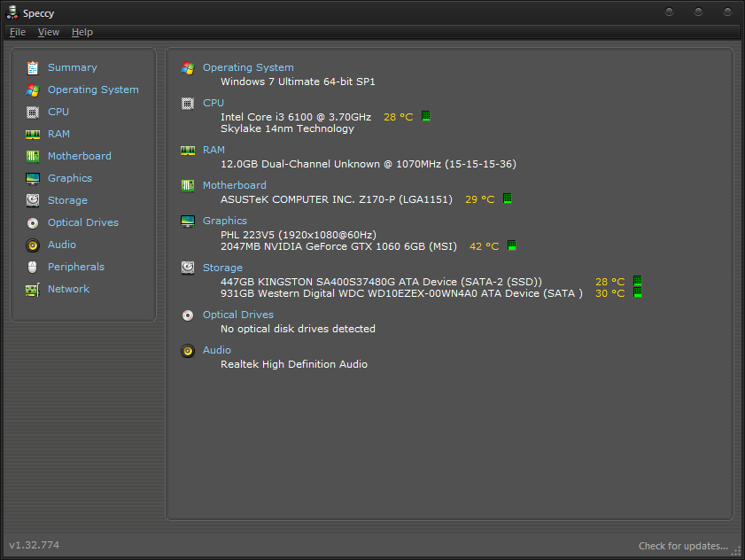Show Audio section in sidebar
Image resolution: width=745 pixels, height=560 pixels.
pos(62,245)
